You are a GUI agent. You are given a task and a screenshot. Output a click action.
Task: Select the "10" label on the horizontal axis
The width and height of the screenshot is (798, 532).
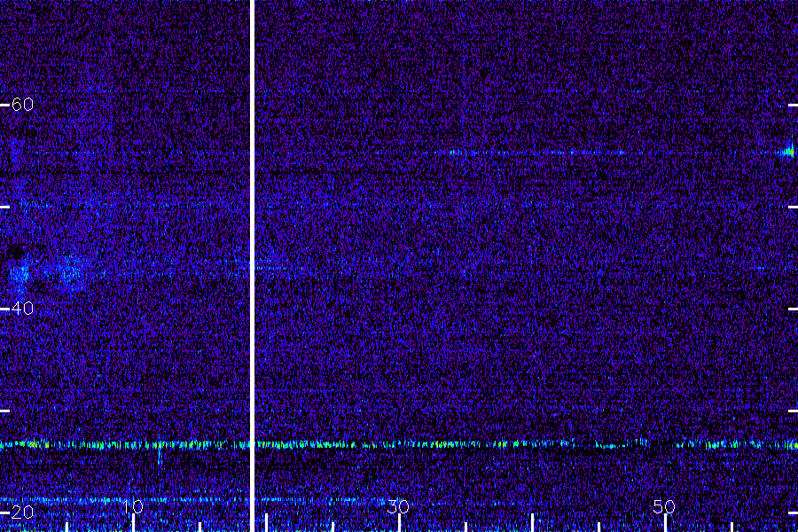click(133, 506)
